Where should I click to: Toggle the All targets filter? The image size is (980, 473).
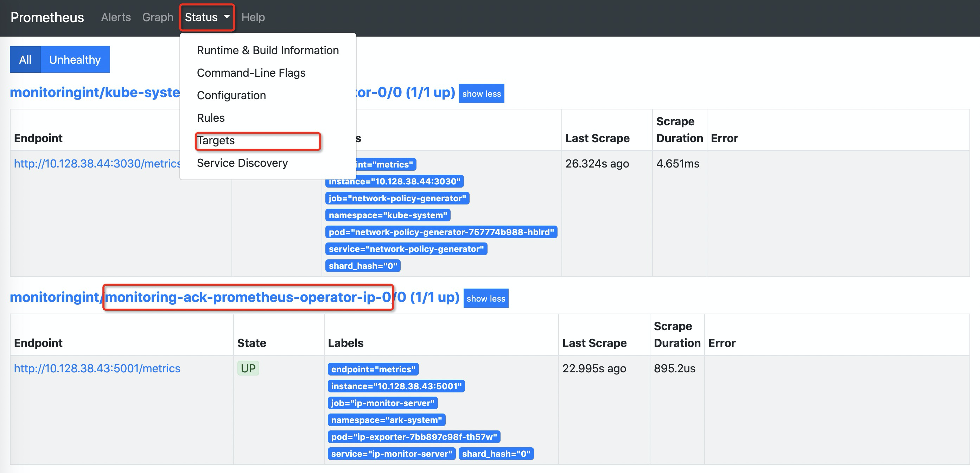point(25,59)
